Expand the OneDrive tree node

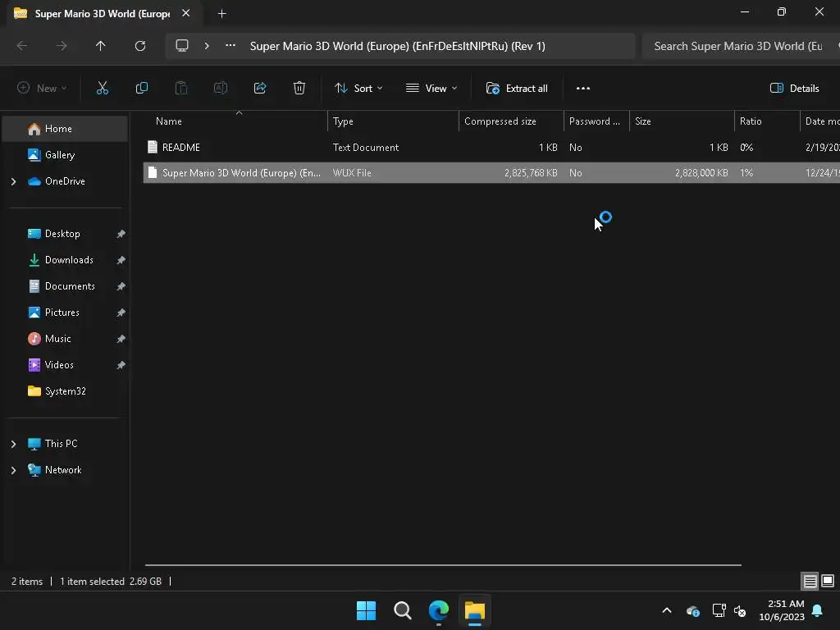[x=13, y=181]
